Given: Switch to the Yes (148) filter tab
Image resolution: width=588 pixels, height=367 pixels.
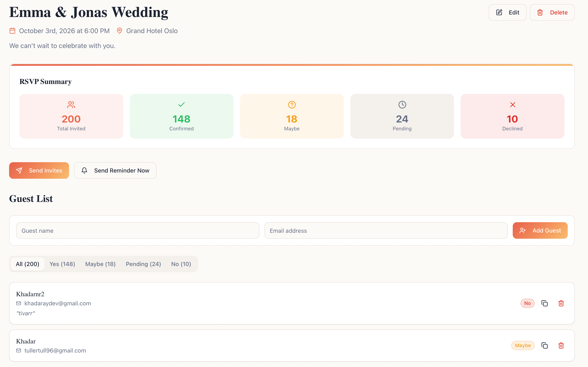Looking at the screenshot, I should point(62,264).
